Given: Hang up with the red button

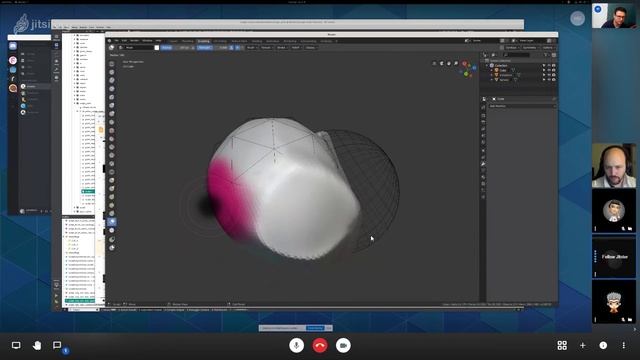Looking at the screenshot, I should point(320,345).
